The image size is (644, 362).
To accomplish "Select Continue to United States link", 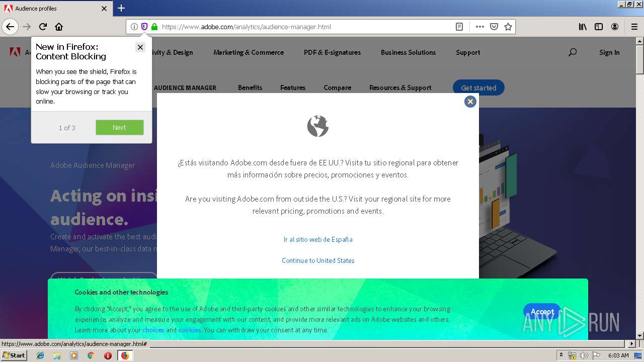I will click(318, 260).
